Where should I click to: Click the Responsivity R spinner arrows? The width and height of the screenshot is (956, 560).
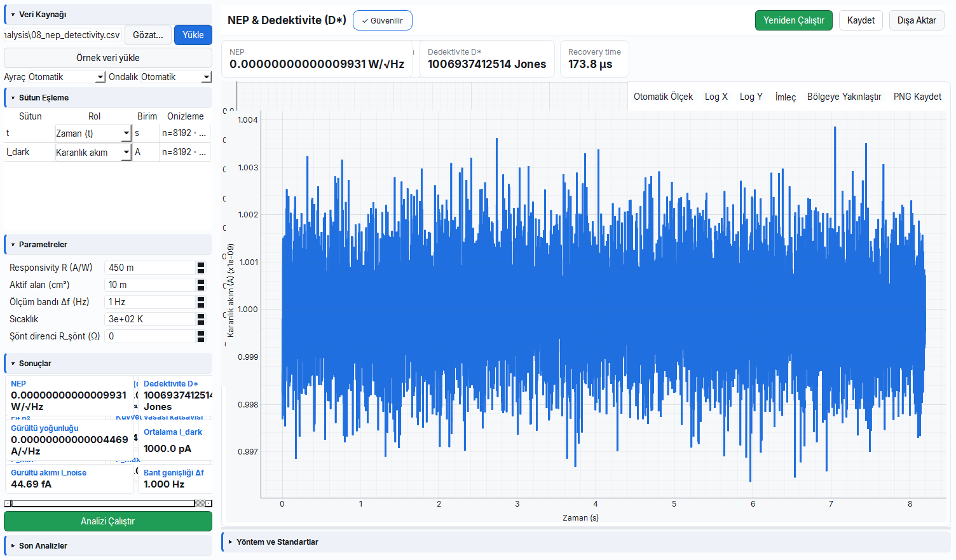(201, 268)
